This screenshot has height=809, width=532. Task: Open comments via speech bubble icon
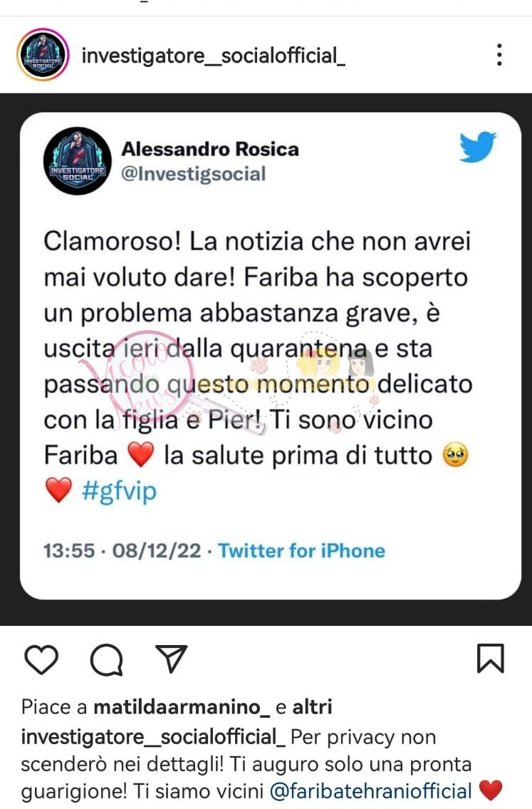(107, 659)
